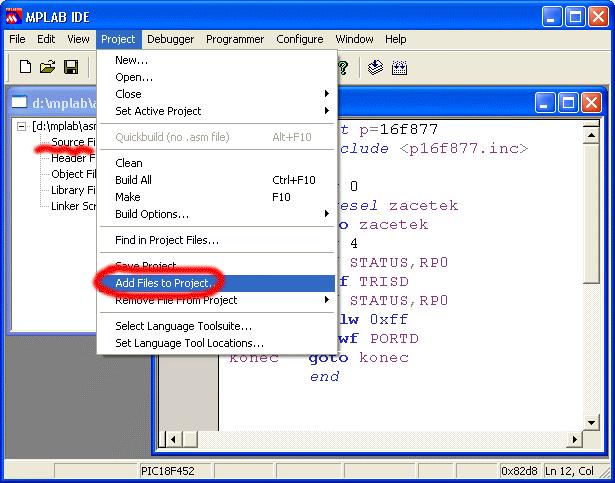Click editor vertical scrollbar up arrow
Image resolution: width=615 pixels, height=483 pixels.
(591, 135)
